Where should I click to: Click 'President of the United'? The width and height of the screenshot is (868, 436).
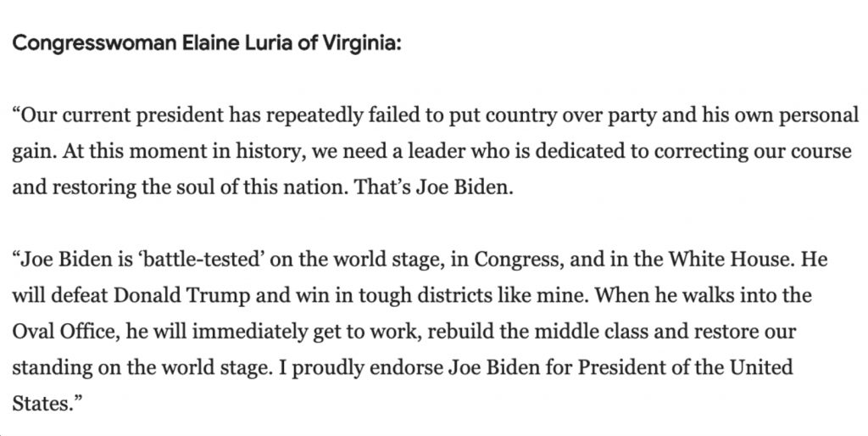pyautogui.click(x=685, y=367)
